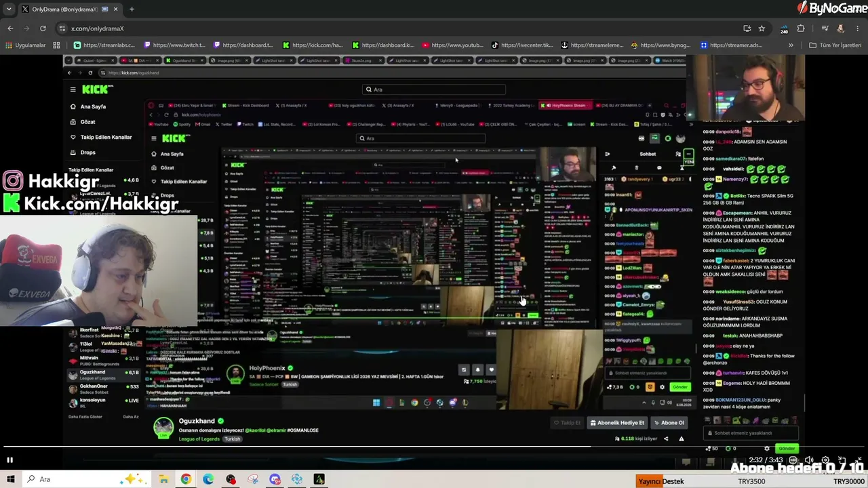Go forward in Chrome
The width and height of the screenshot is (868, 488).
26,28
